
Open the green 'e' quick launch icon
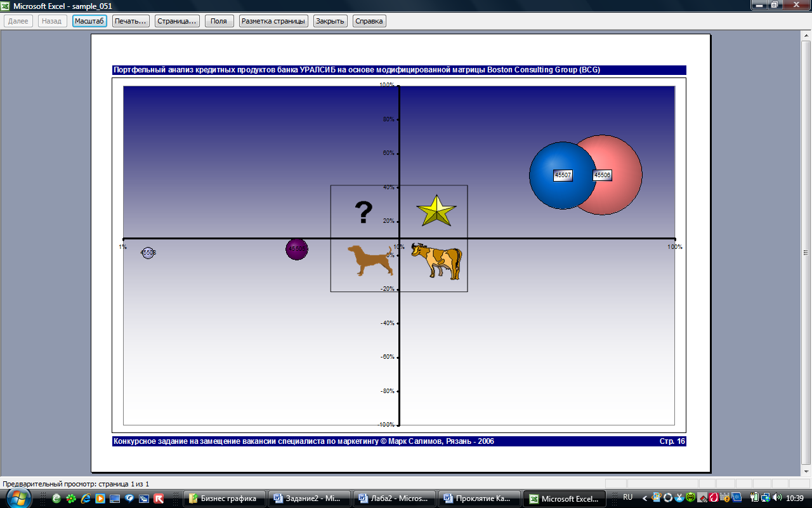click(56, 498)
